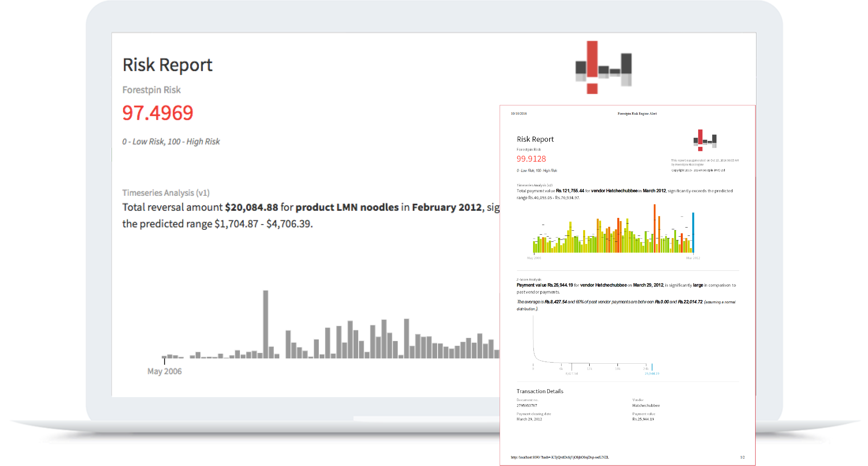Click the Rs.25,944.19 payment value in details

643,419
